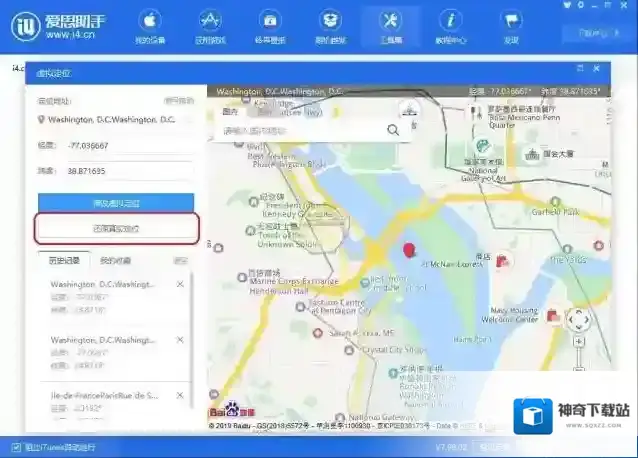Open the My Device tab with Apple icon

149,27
